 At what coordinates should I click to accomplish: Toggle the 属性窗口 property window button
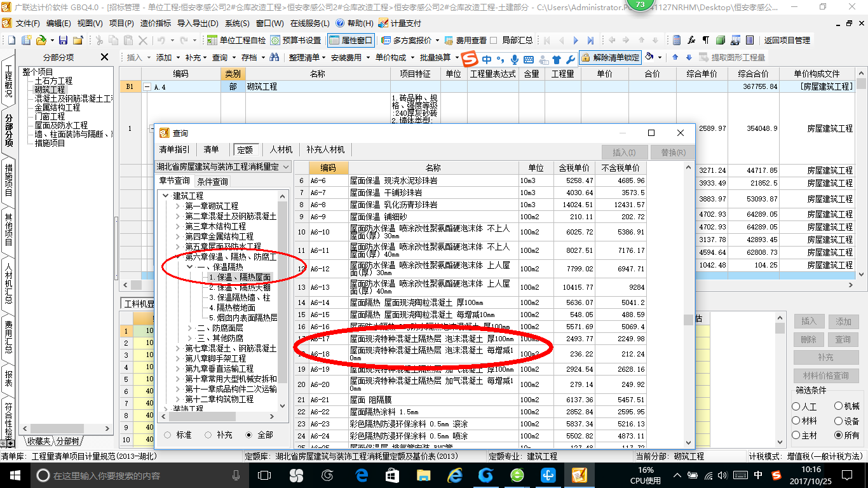pos(351,40)
